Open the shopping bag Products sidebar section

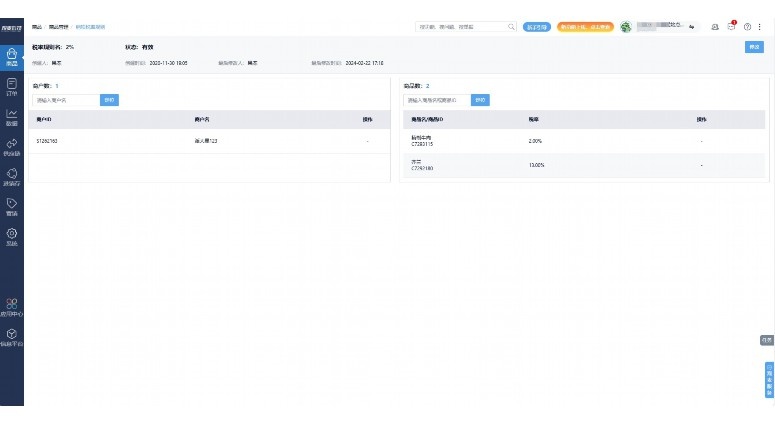tap(12, 57)
